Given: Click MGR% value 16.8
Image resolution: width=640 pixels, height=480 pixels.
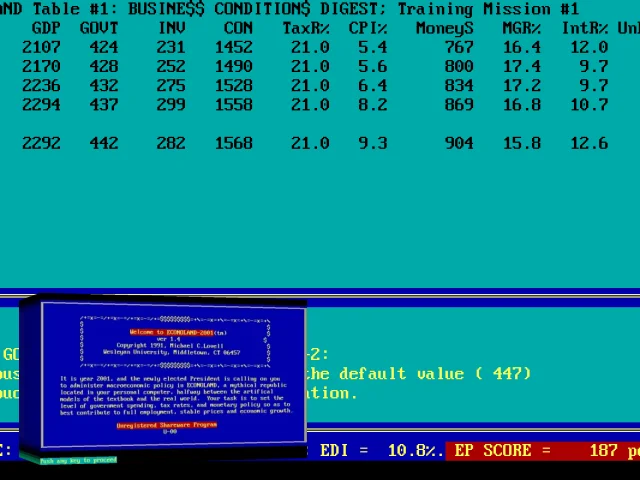Looking at the screenshot, I should (522, 105).
